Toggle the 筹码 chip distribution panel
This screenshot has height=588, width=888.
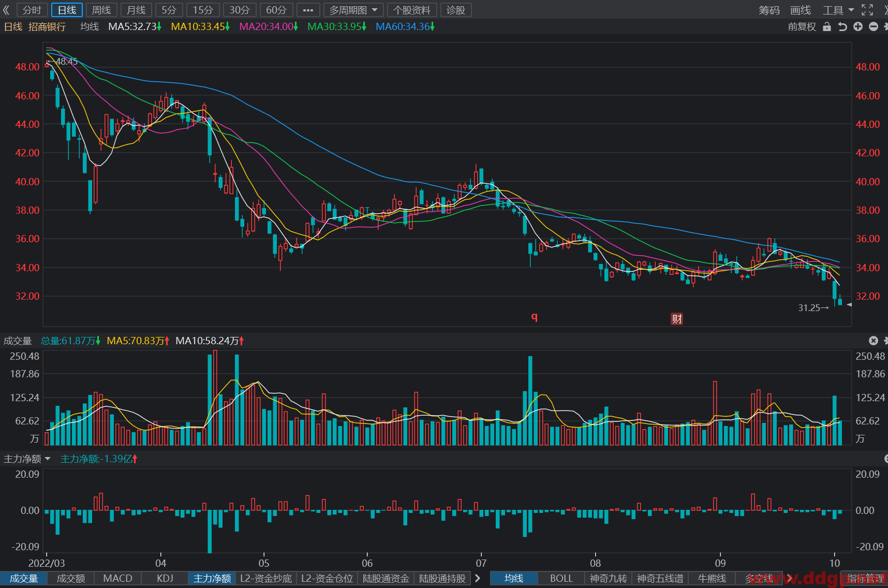coord(769,10)
